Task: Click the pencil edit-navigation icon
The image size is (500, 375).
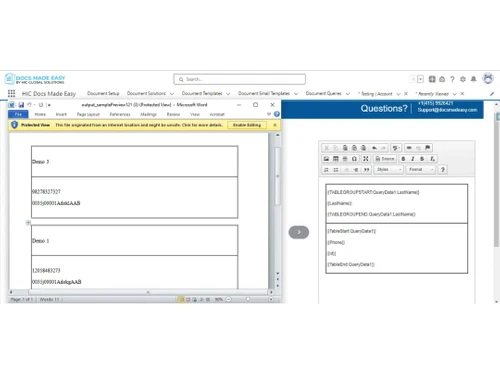Action: pyautogui.click(x=492, y=94)
